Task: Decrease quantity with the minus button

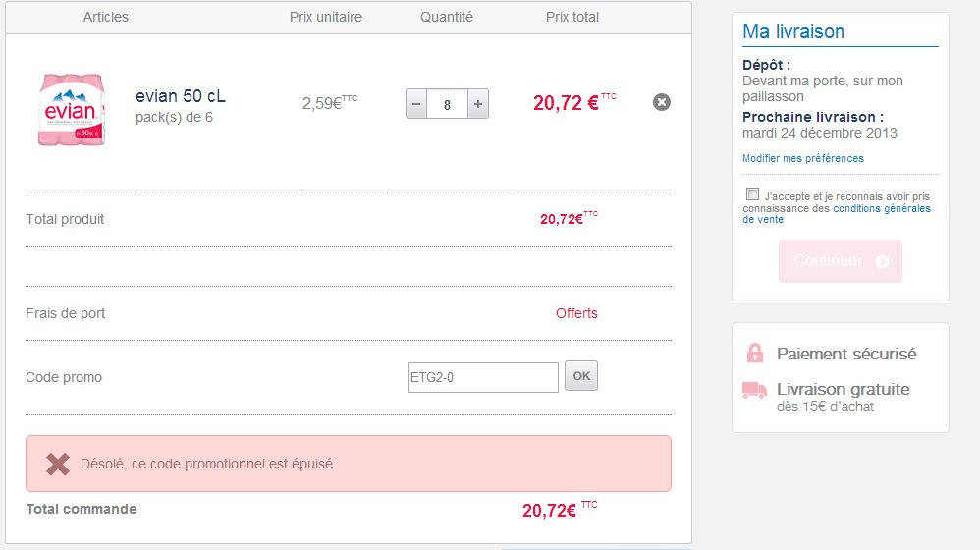Action: click(416, 103)
